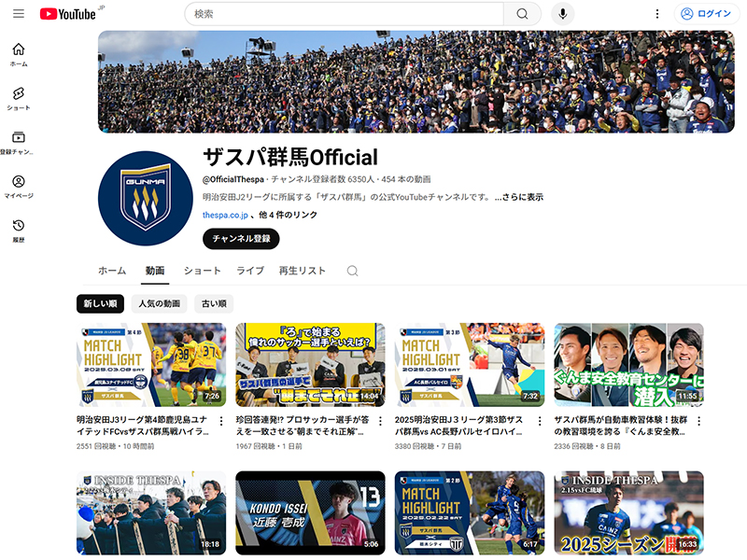Select the 古い順 sort chip
The width and height of the screenshot is (747, 560).
(x=214, y=303)
